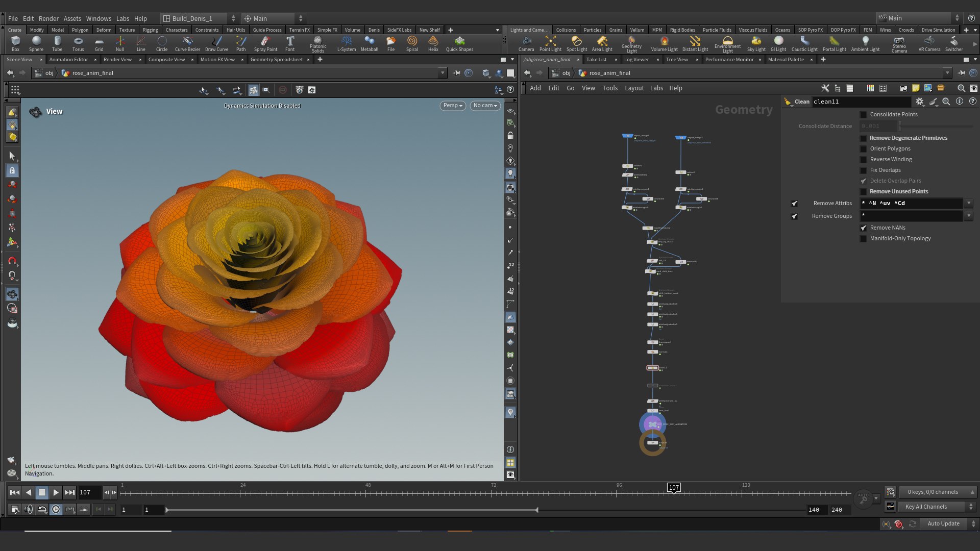Create a Font object
This screenshot has height=551, width=980.
[x=290, y=43]
